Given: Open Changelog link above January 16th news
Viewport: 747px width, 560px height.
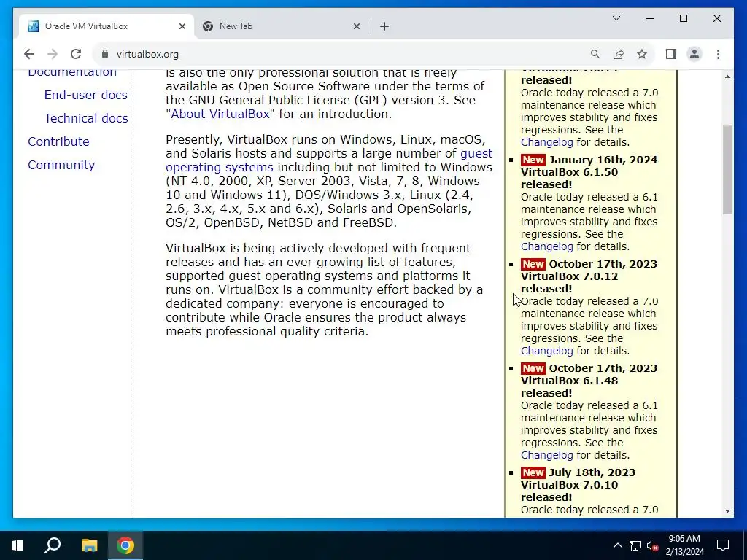Looking at the screenshot, I should [546, 142].
